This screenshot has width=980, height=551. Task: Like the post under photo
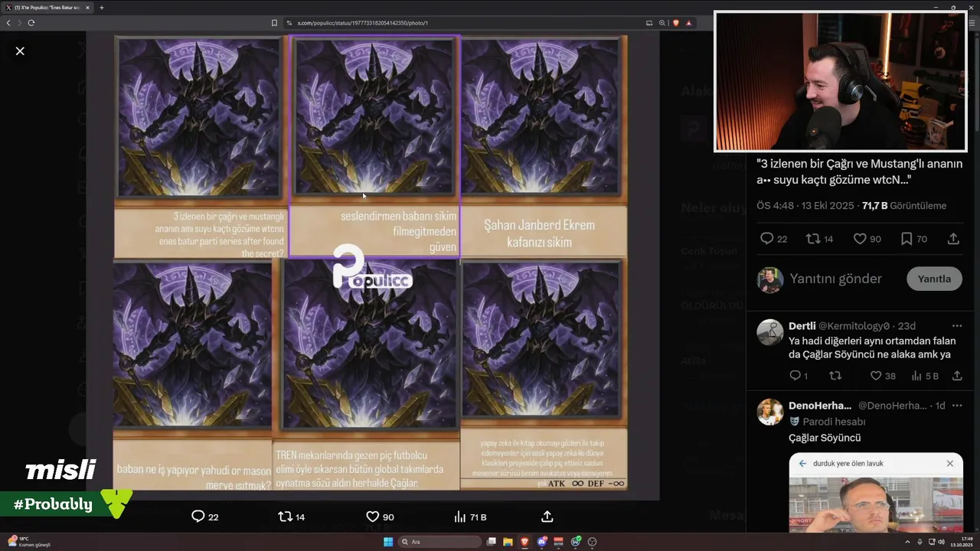pyautogui.click(x=372, y=517)
